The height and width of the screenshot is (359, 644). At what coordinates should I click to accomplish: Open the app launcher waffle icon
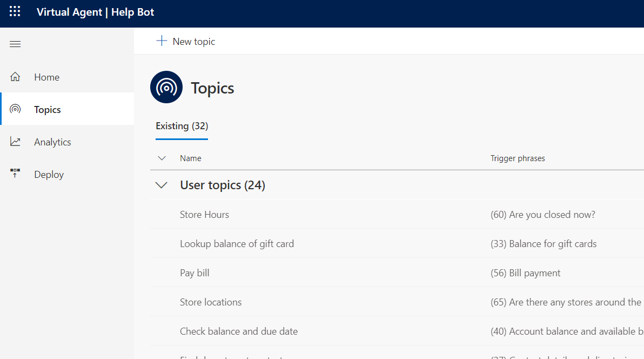[15, 11]
